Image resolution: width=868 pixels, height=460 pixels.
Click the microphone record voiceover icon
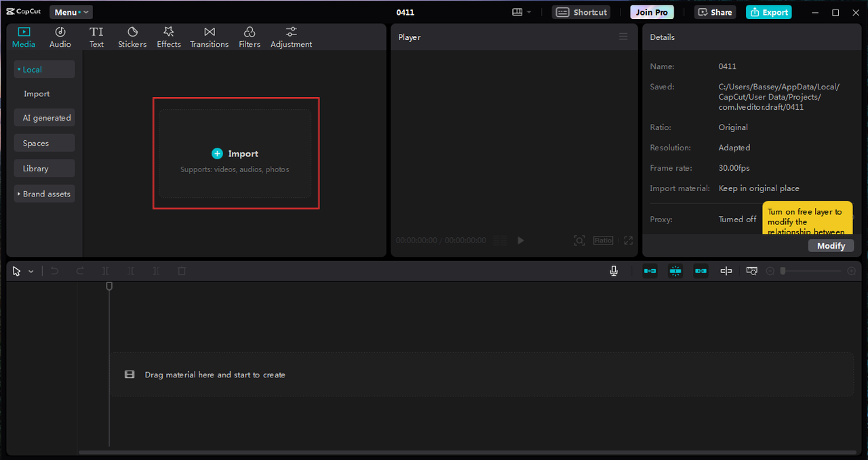pos(614,271)
